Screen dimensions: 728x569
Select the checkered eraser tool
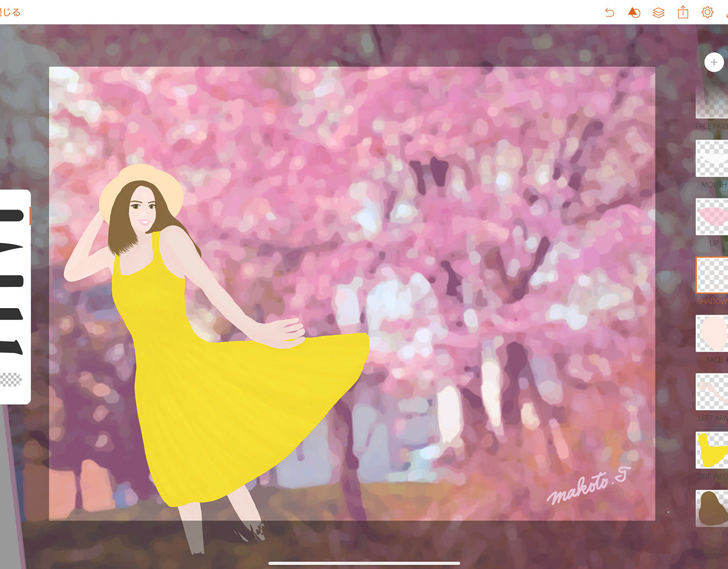coord(11,379)
